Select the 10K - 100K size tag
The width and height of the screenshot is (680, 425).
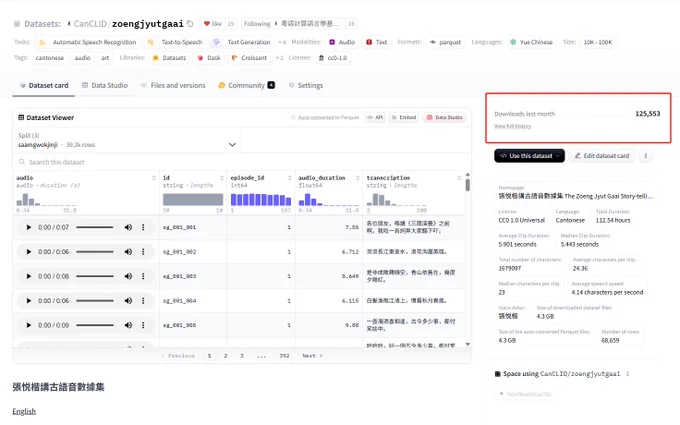[x=598, y=42]
